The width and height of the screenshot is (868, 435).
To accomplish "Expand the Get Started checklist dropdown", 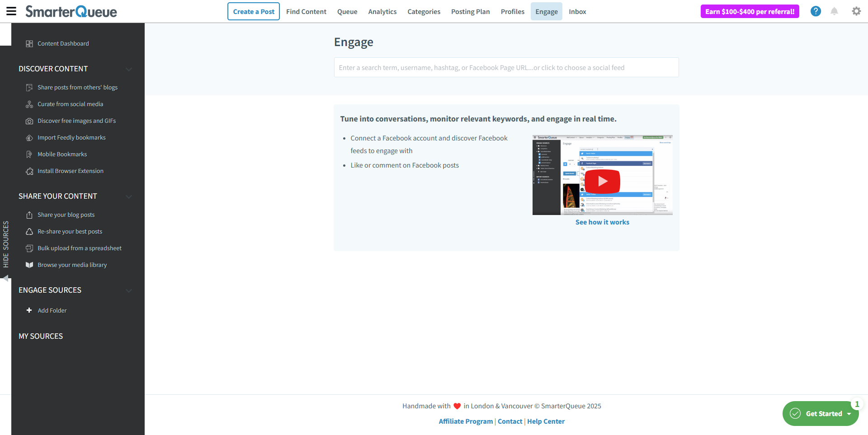I will coord(849,414).
